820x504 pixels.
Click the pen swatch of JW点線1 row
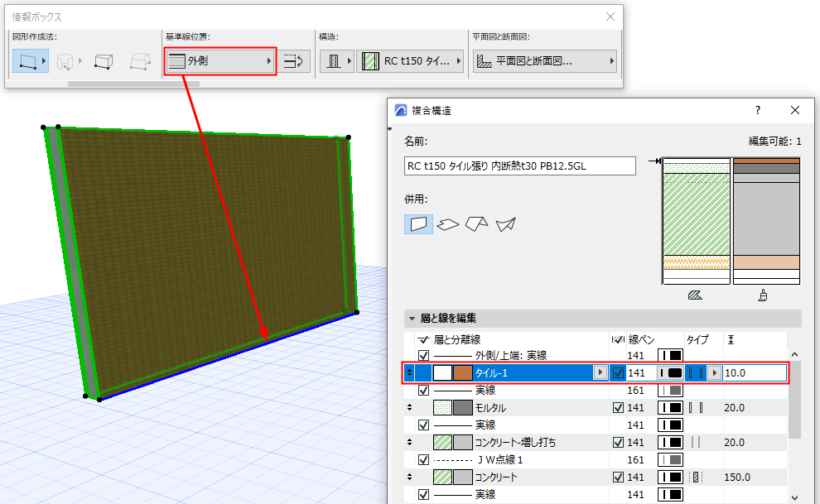(x=670, y=459)
